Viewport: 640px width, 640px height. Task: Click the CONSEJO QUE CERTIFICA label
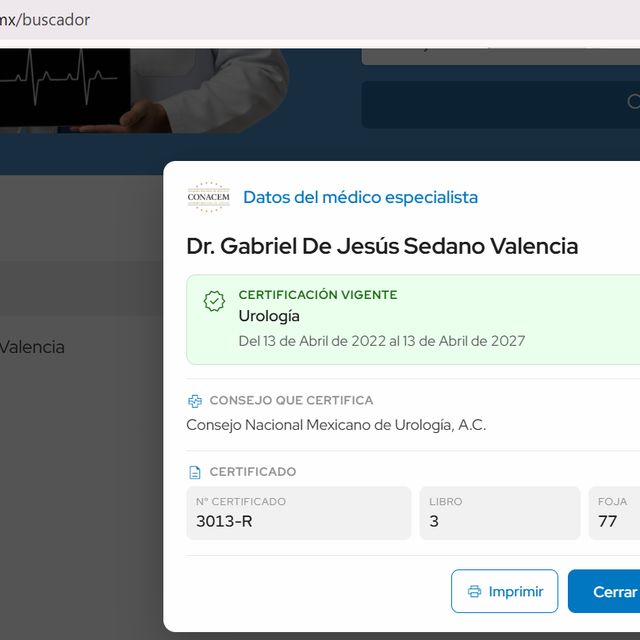click(x=291, y=400)
